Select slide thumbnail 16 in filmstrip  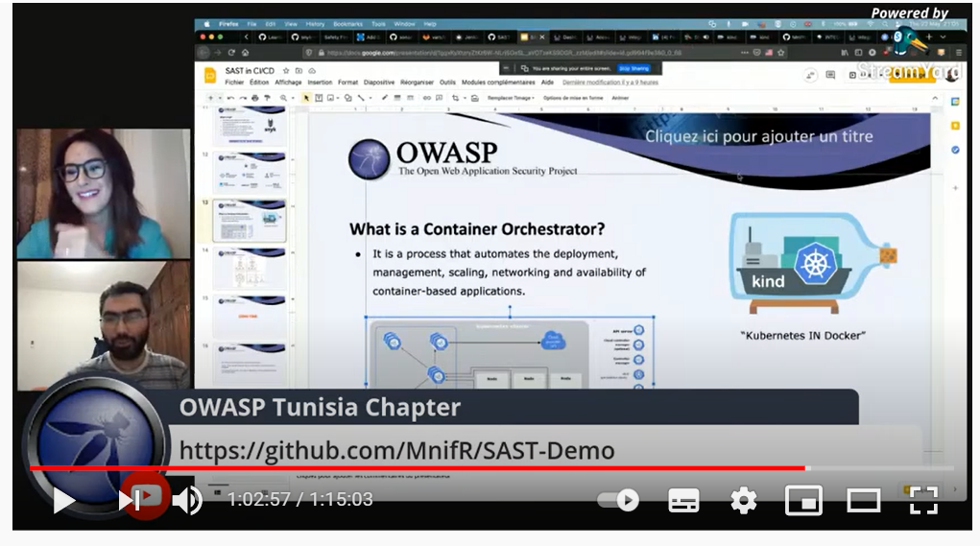[x=250, y=364]
